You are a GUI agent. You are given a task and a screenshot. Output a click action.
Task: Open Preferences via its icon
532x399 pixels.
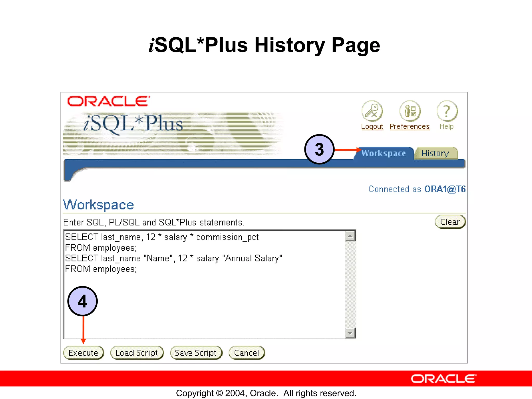[x=410, y=111]
